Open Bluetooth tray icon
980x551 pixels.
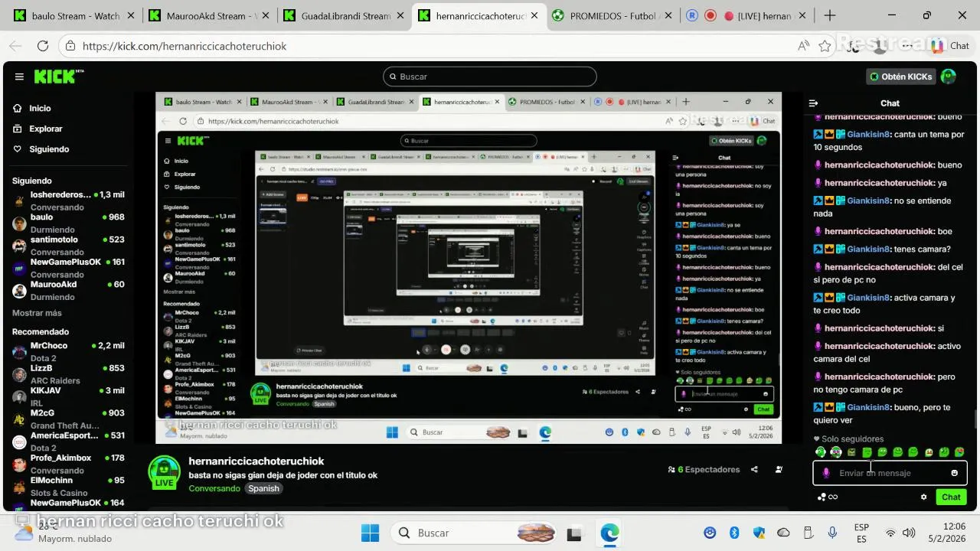click(x=734, y=533)
